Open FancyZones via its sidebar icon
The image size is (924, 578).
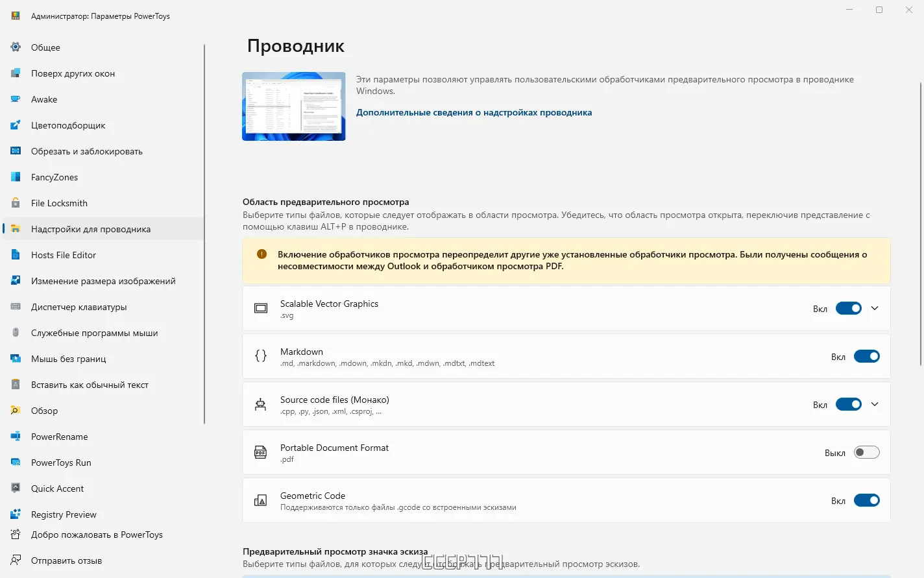pyautogui.click(x=16, y=177)
